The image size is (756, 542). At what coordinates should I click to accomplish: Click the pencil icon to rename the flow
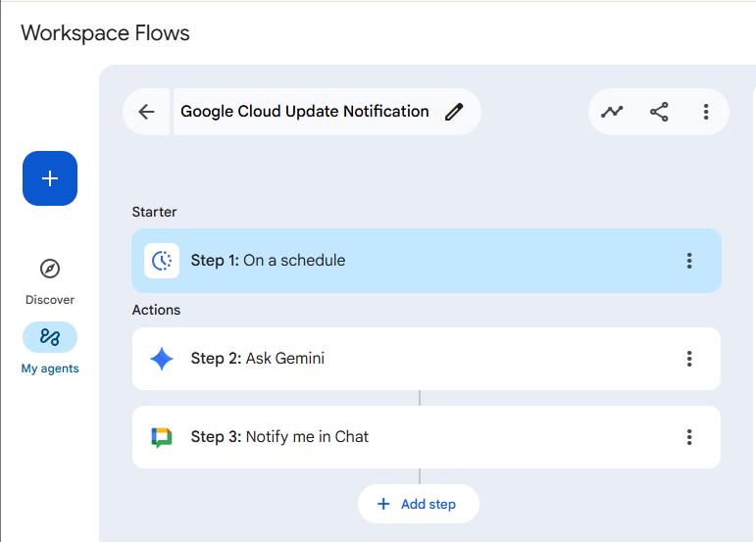point(453,112)
